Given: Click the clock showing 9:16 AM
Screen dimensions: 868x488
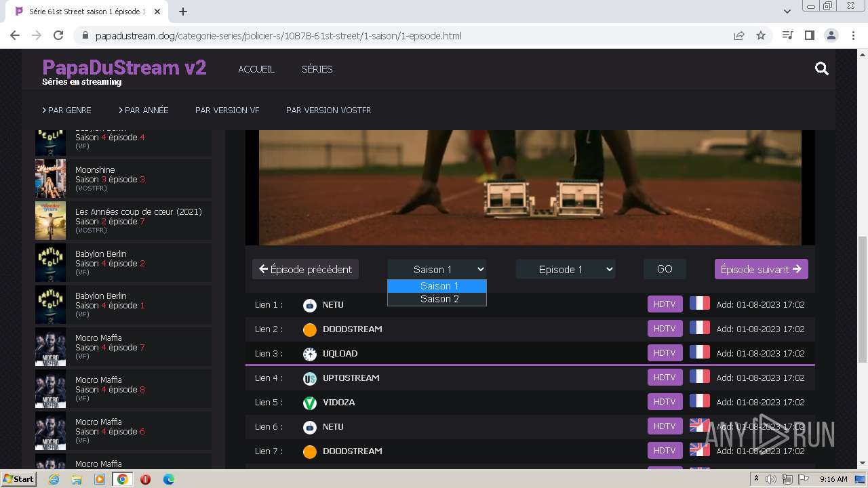Looking at the screenshot, I should click(x=833, y=479).
